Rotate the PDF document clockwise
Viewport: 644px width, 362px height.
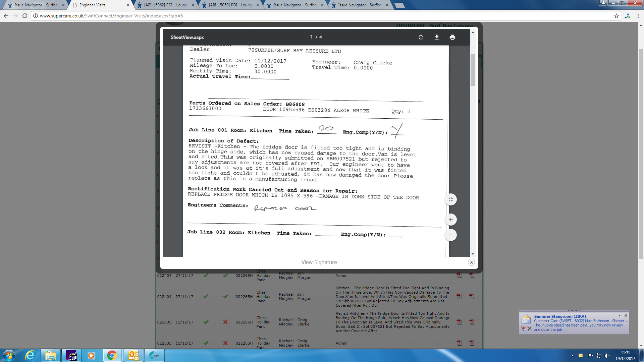pos(421,37)
